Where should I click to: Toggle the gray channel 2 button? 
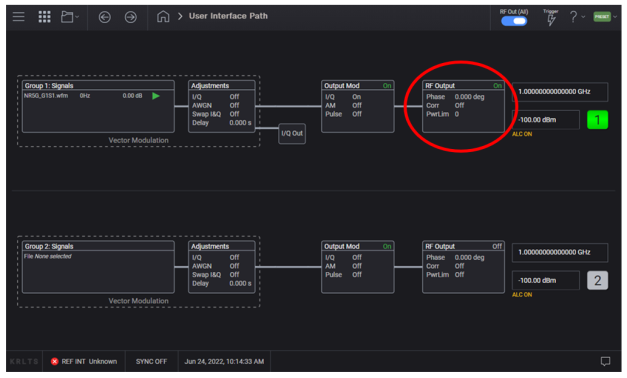[597, 281]
